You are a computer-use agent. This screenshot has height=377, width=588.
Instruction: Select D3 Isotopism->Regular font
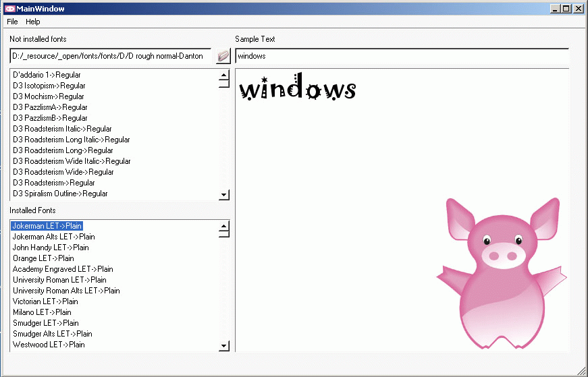49,86
